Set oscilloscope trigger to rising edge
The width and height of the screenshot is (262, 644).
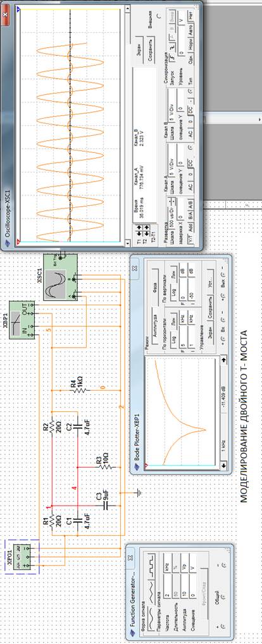point(172,57)
